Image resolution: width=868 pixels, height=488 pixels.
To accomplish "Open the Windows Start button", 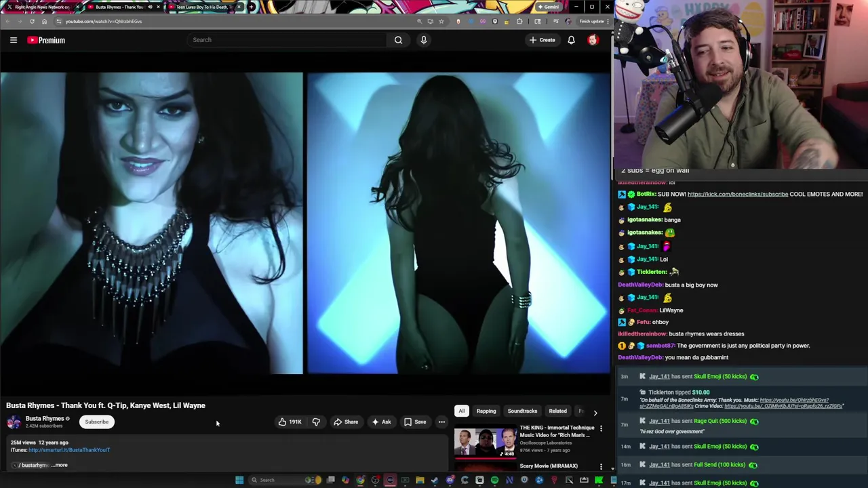I will [x=239, y=480].
